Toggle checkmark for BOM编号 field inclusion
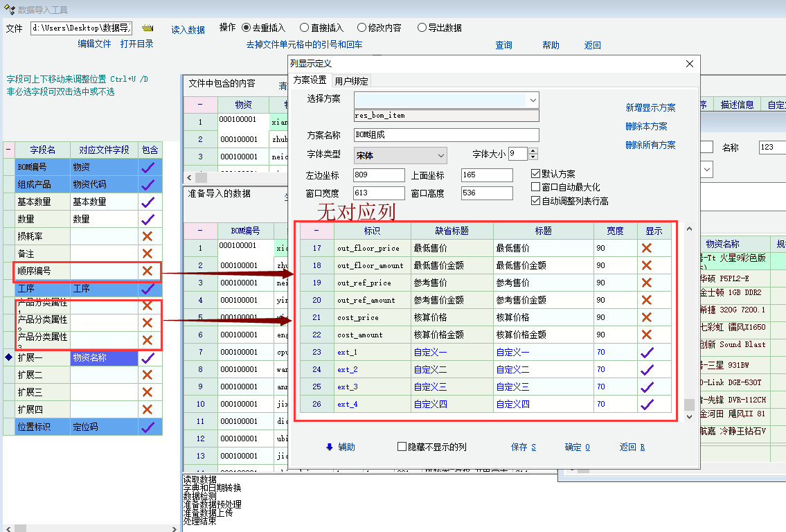The image size is (786, 532). [x=147, y=167]
